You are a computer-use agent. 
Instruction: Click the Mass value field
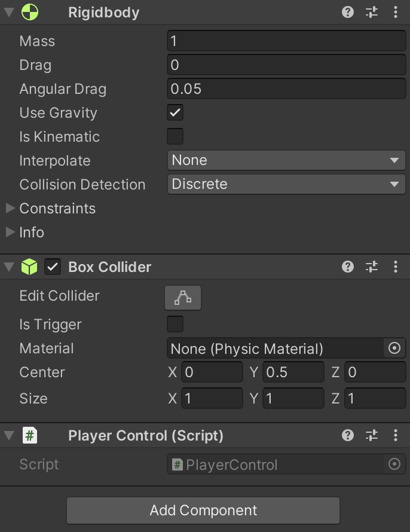(x=286, y=41)
